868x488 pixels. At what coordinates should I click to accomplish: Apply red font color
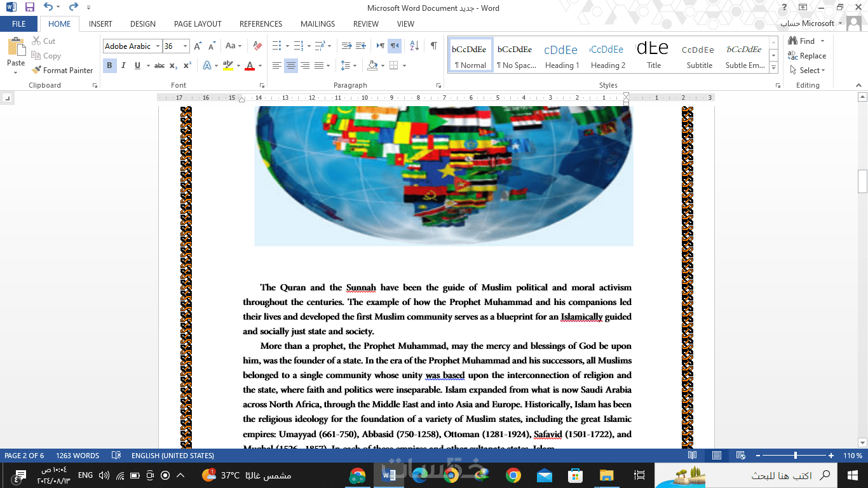250,65
